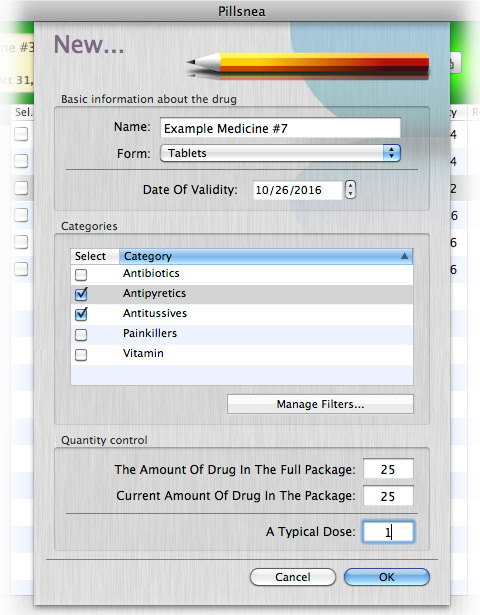The height and width of the screenshot is (615, 480).
Task: Click the Select column header
Action: click(x=95, y=256)
